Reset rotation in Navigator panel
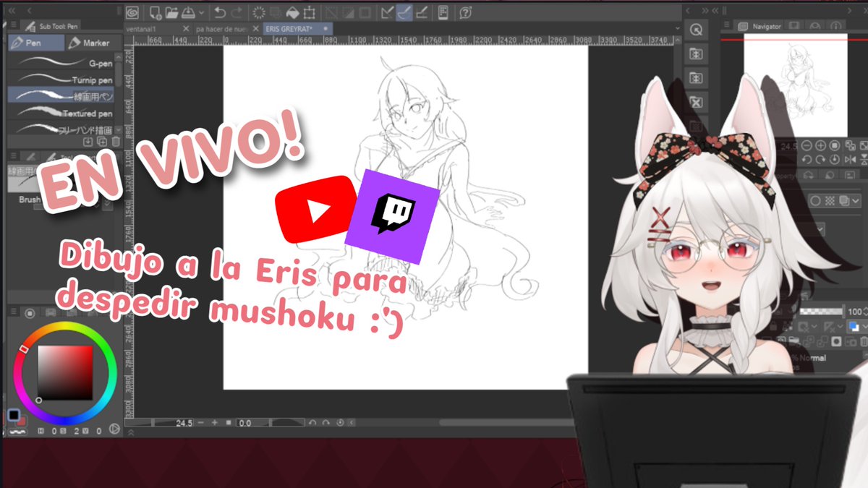Image resolution: width=868 pixels, height=488 pixels. tap(833, 159)
